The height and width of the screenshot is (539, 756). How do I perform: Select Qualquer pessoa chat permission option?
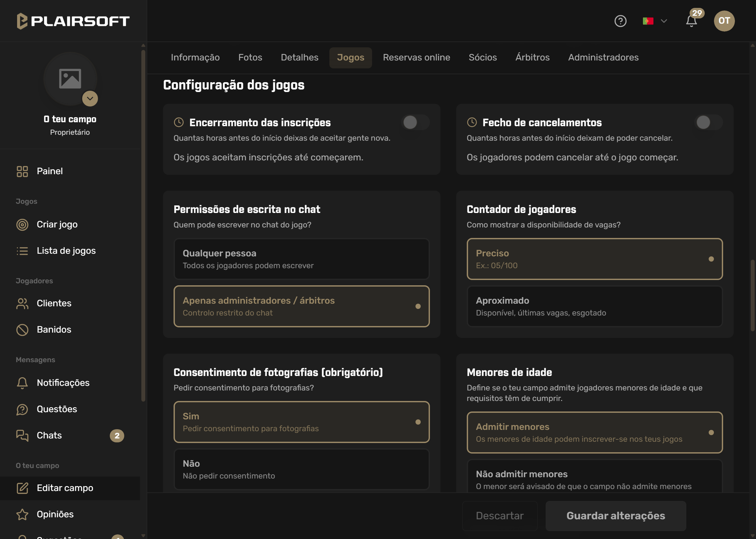click(x=301, y=259)
